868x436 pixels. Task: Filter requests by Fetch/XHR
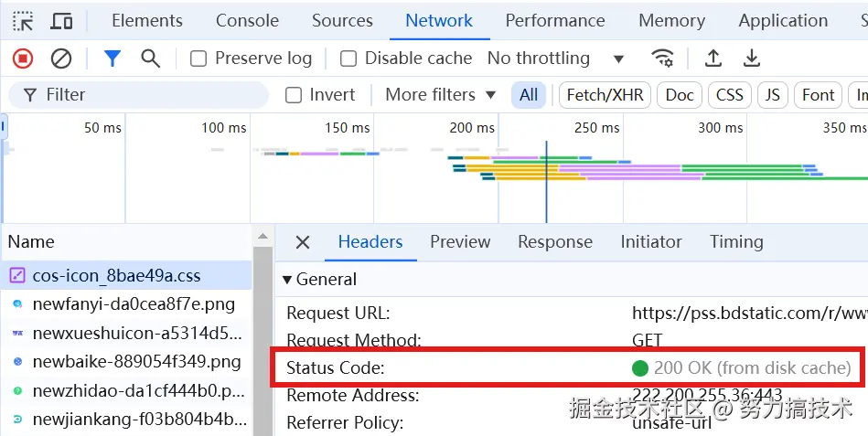pyautogui.click(x=605, y=95)
